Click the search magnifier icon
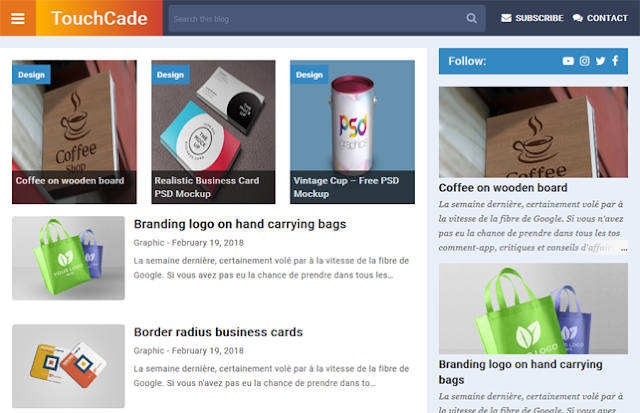Viewport: 640px width, 413px height. (x=471, y=18)
